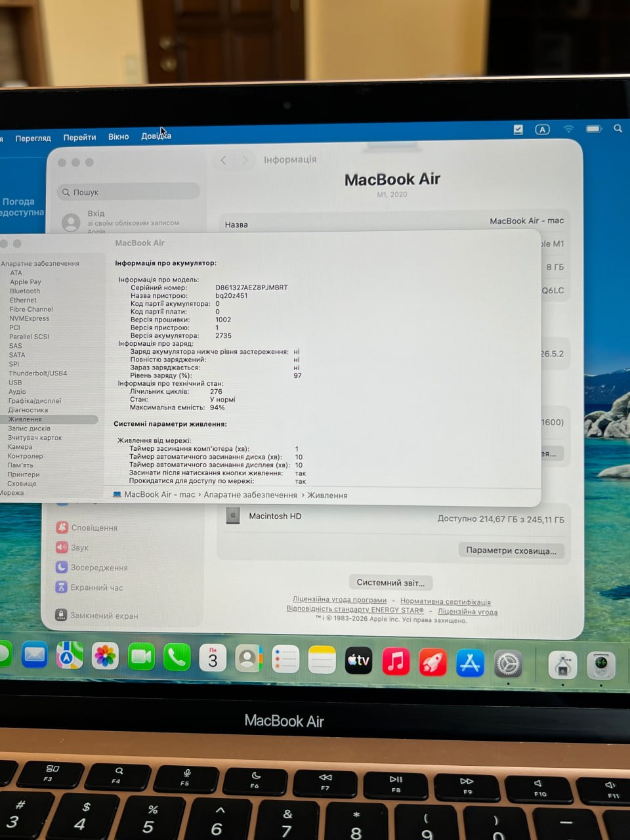Click Вхід account sign-in row
The width and height of the screenshot is (630, 840).
click(x=129, y=222)
